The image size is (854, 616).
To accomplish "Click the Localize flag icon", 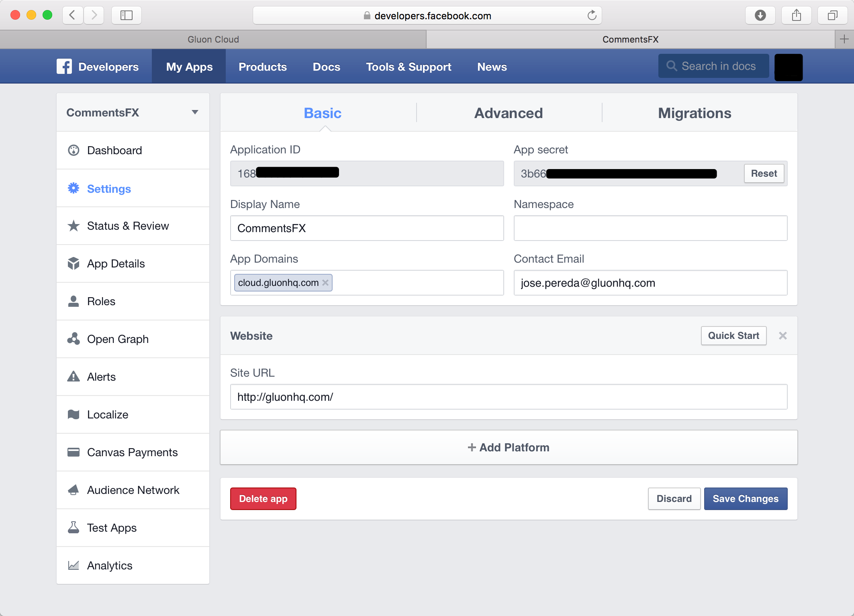I will [x=74, y=414].
